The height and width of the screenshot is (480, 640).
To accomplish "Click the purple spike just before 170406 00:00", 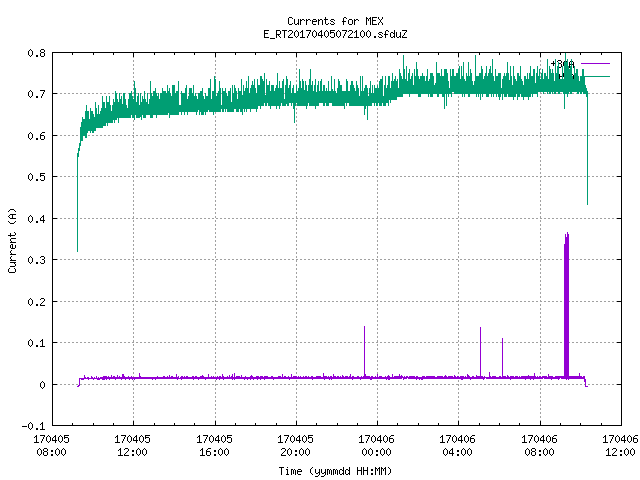I will (x=364, y=351).
